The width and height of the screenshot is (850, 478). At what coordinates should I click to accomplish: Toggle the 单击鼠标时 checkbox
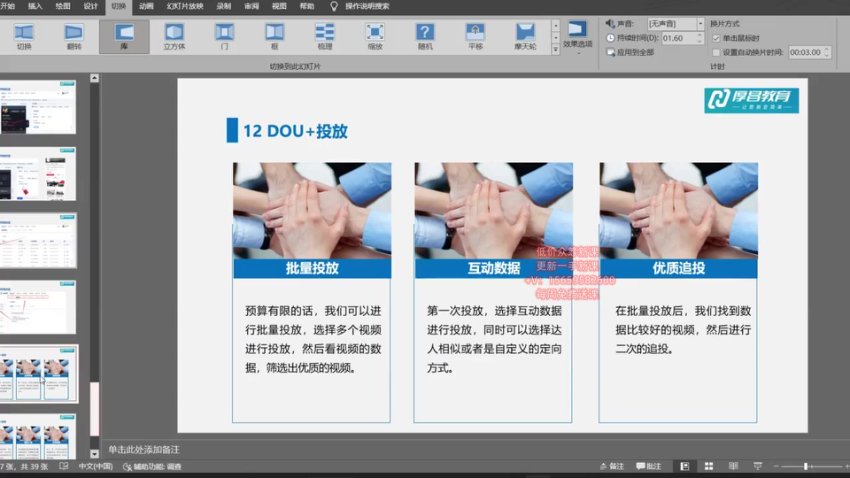pyautogui.click(x=716, y=37)
